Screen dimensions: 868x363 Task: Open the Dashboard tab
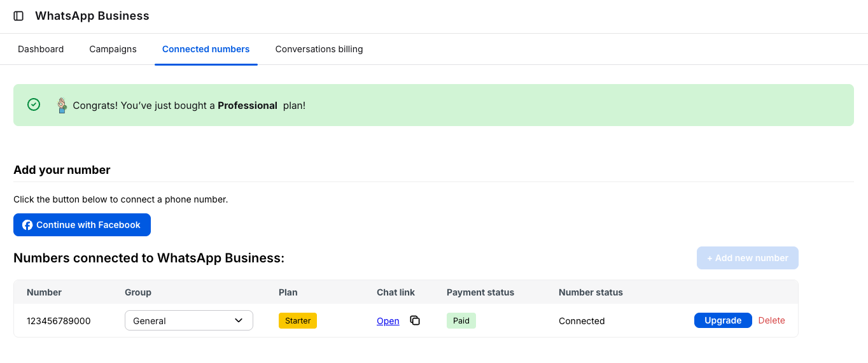[x=41, y=49]
